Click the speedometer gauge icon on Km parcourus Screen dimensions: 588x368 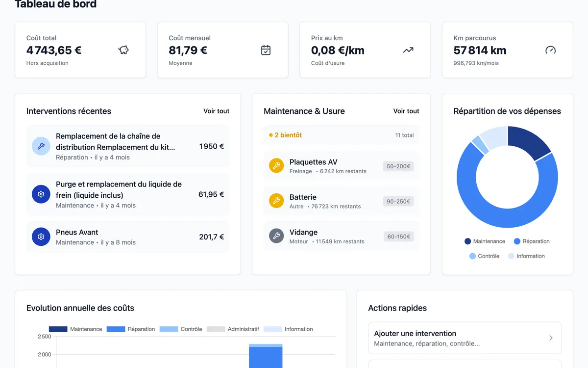(550, 50)
